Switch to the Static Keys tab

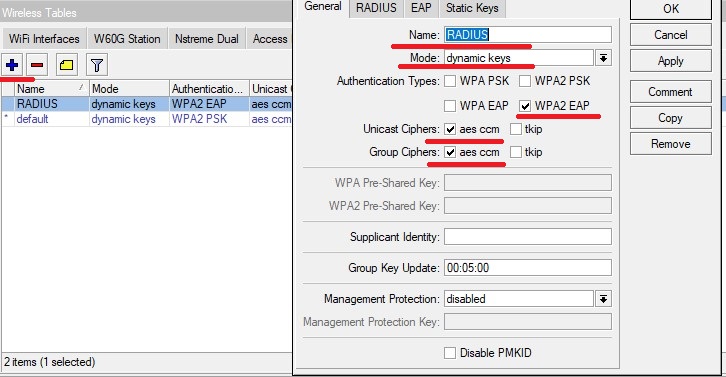(472, 8)
